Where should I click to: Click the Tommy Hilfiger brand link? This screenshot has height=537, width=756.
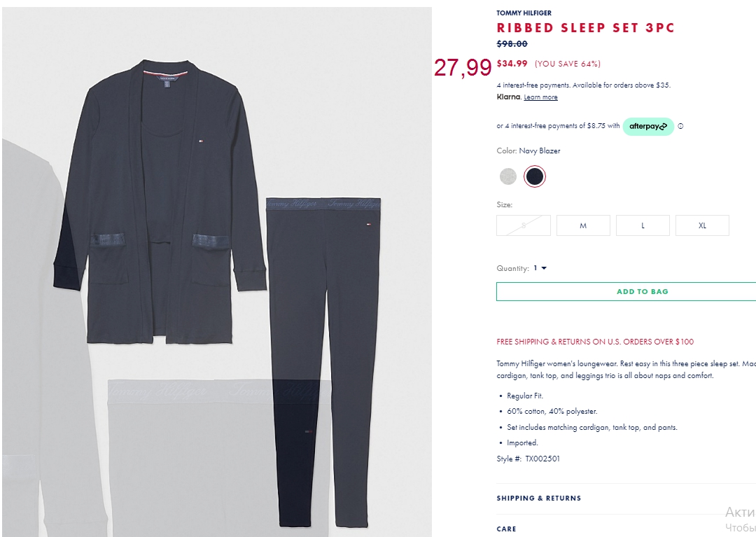524,13
